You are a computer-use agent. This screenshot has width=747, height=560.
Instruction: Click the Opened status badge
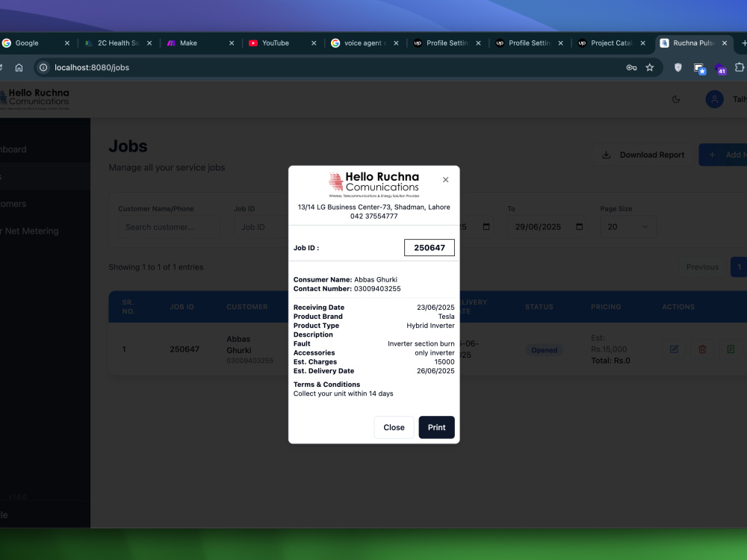pos(544,350)
